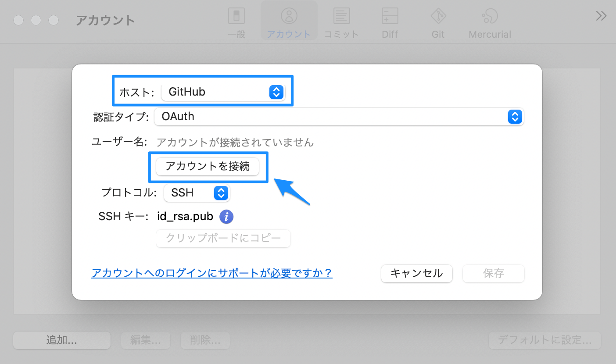Click the デフォルトに設定... button
The height and width of the screenshot is (364, 616).
click(x=545, y=340)
